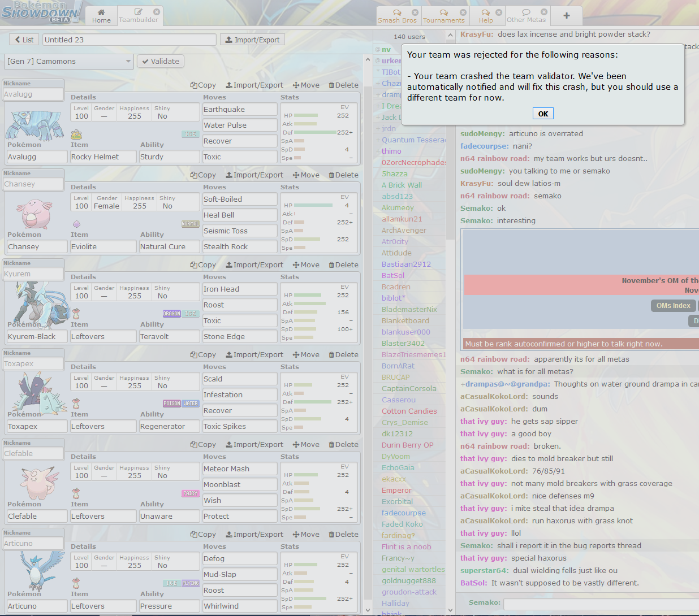Open Toxapex item Leftovers selector
The height and width of the screenshot is (616, 699).
(x=105, y=427)
